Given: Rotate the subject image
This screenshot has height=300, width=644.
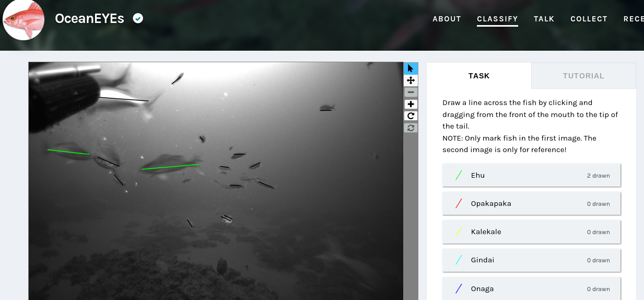Looking at the screenshot, I should (x=411, y=116).
